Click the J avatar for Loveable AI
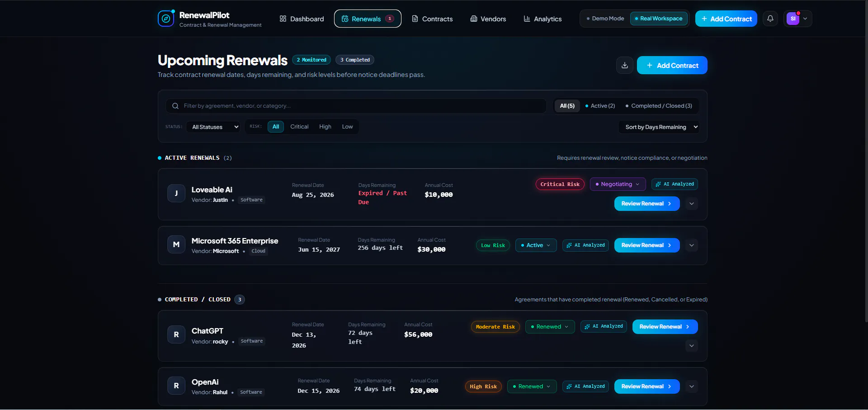 coord(176,193)
